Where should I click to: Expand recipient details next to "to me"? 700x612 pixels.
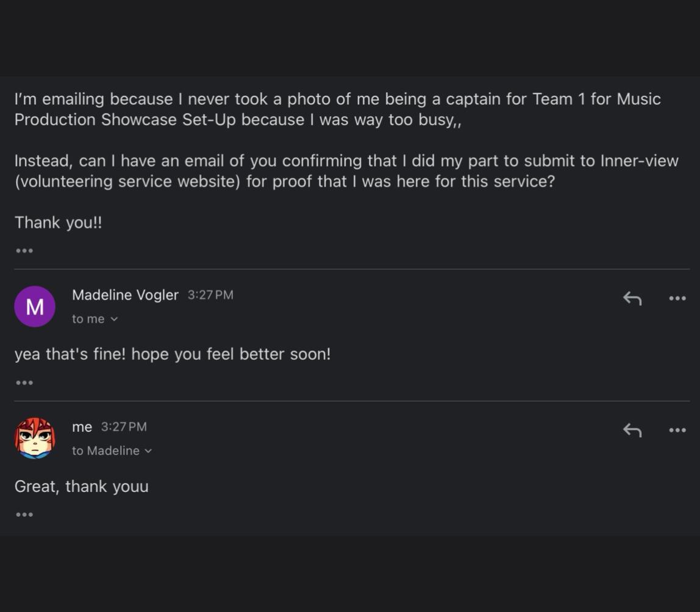114,319
